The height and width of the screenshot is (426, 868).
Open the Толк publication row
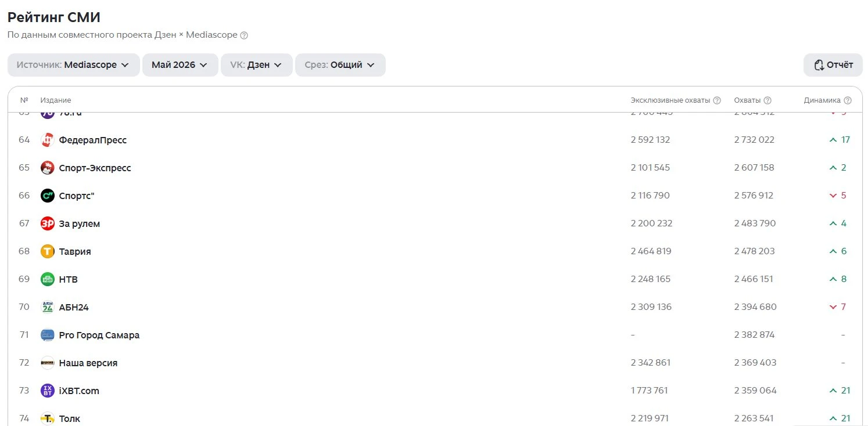pos(435,418)
